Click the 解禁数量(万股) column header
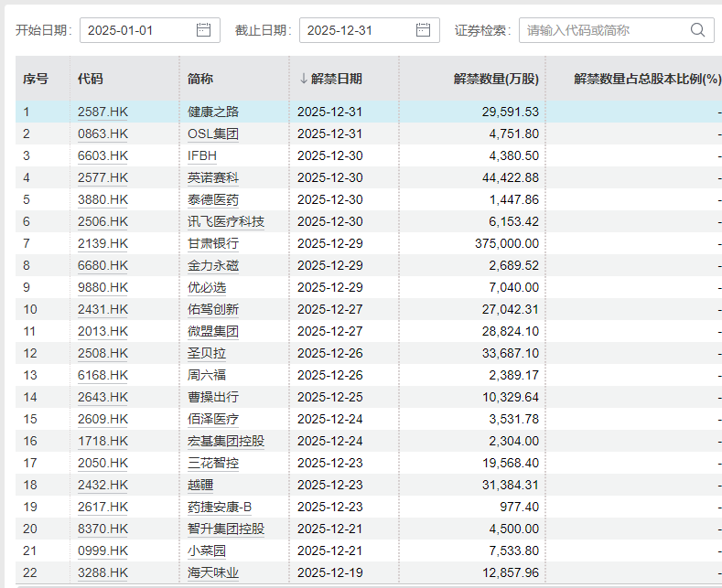This screenshot has width=722, height=588. (496, 80)
